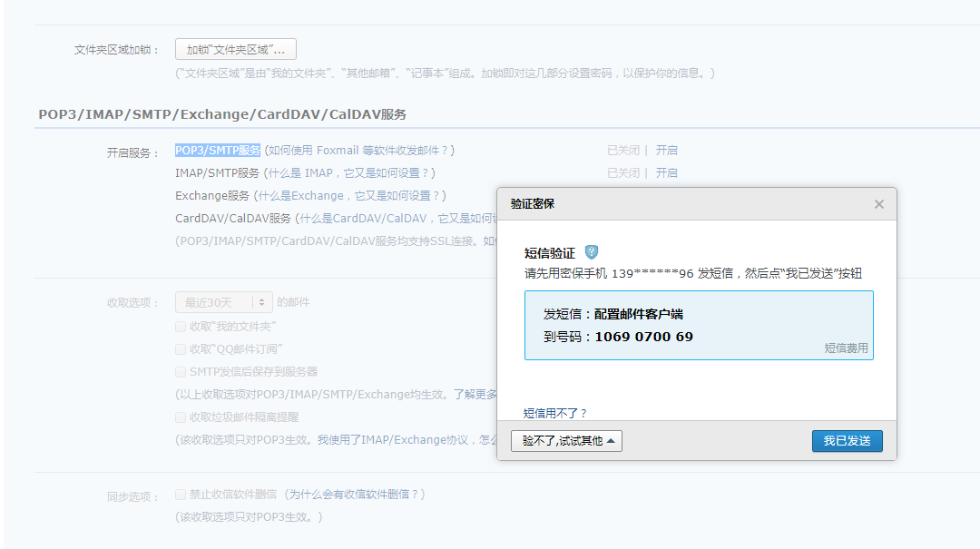Open 为什么会有收信软件删信 help link
980x549 pixels.
352,495
